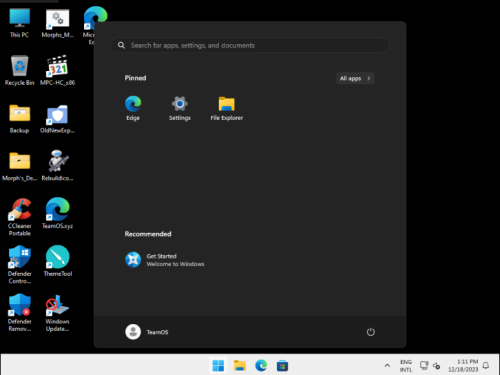Click the Search magnifier icon

(121, 45)
